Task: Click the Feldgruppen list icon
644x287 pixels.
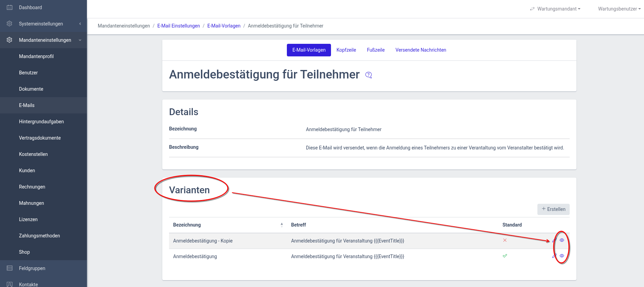Action: pos(10,268)
